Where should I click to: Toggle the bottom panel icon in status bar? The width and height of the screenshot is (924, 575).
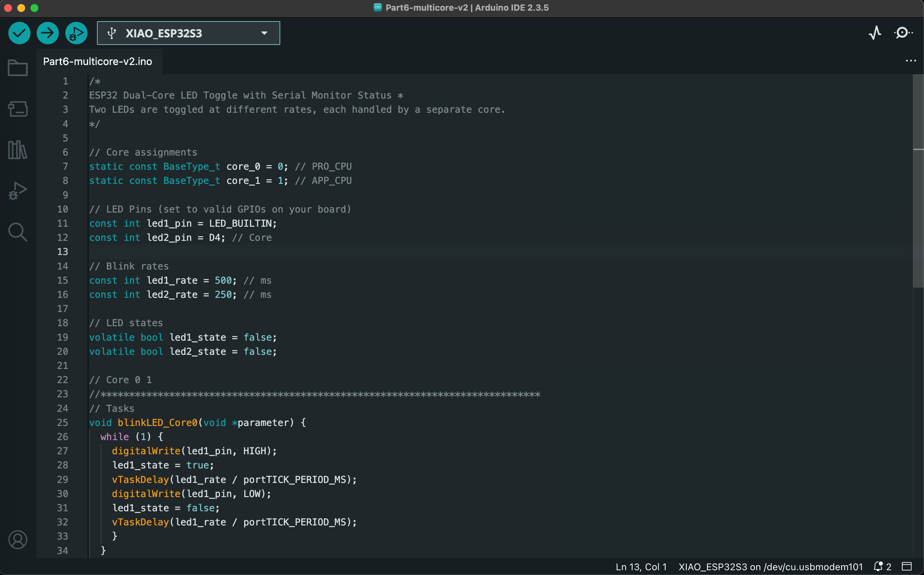(907, 567)
